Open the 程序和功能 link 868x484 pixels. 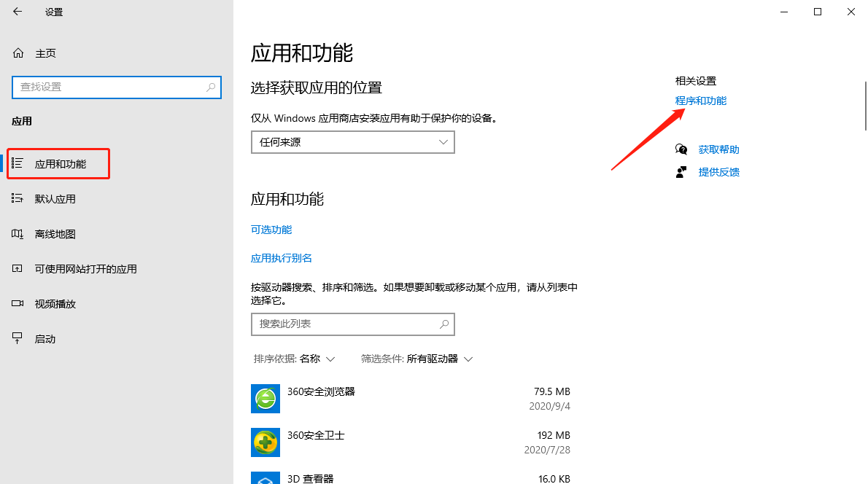click(x=701, y=100)
